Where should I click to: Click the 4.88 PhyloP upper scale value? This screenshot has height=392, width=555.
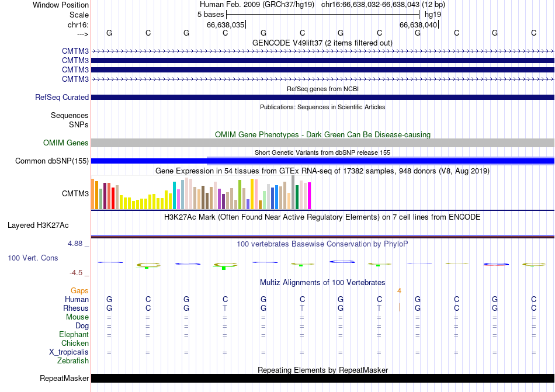pyautogui.click(x=75, y=244)
